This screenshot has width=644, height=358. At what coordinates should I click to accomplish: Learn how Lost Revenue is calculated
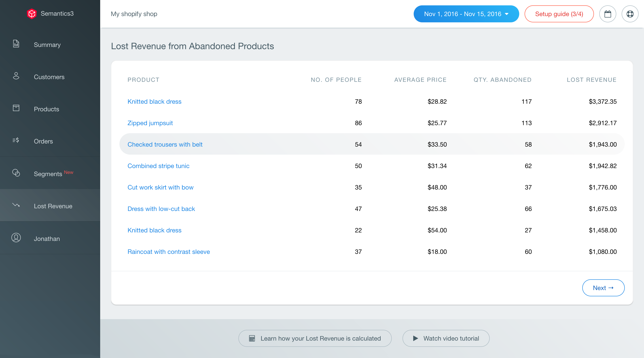point(315,338)
